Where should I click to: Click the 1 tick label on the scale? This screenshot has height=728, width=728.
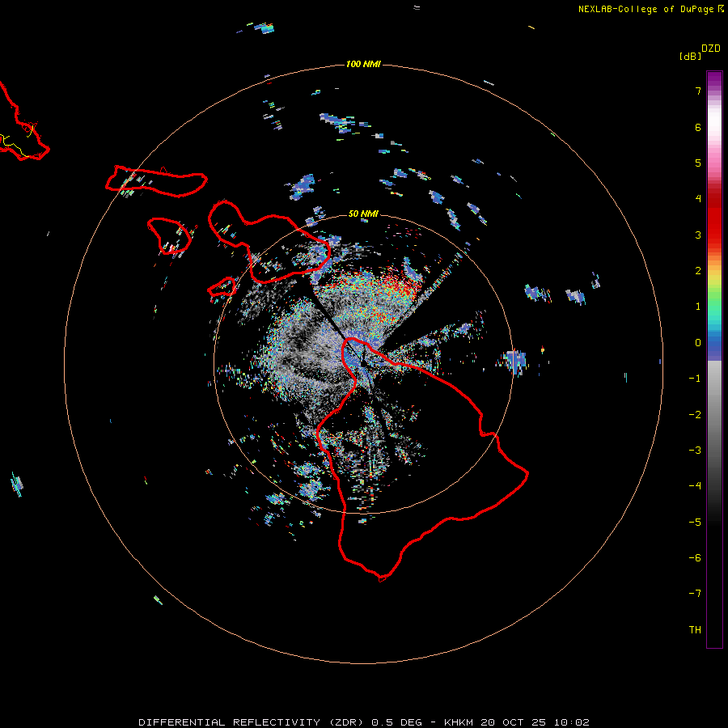tap(698, 307)
